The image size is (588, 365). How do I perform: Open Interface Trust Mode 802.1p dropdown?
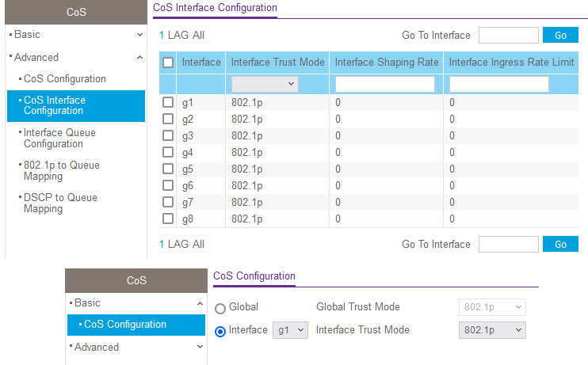pyautogui.click(x=492, y=330)
